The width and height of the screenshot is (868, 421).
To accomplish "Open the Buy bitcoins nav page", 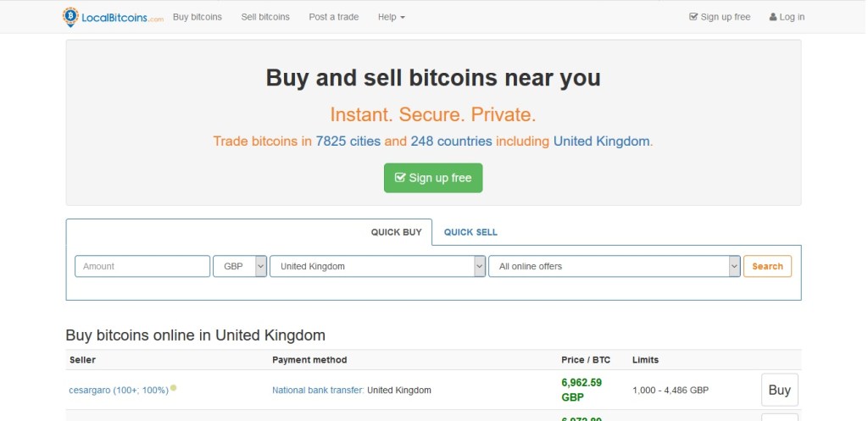I will (197, 17).
